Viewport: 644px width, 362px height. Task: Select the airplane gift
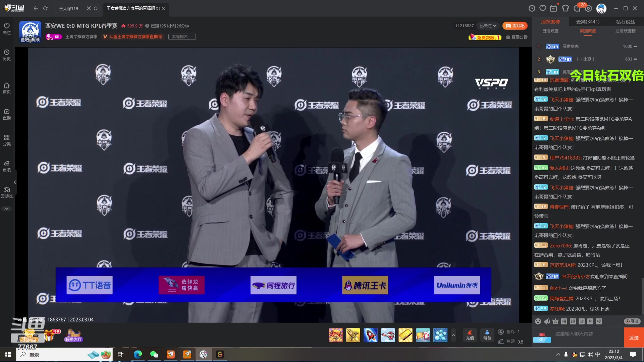388,335
